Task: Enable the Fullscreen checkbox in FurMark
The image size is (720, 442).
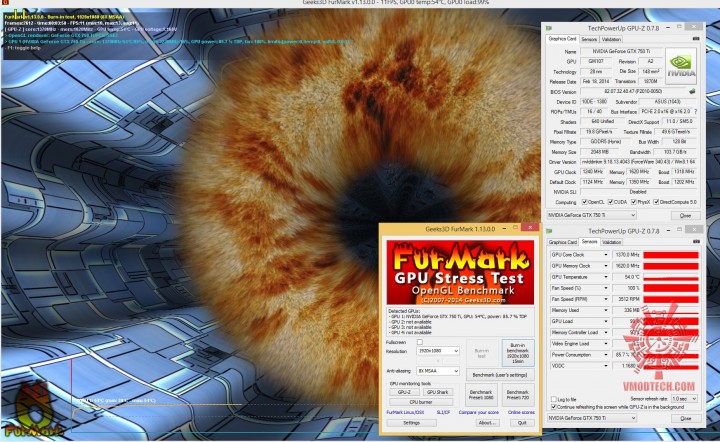Action: point(419,342)
